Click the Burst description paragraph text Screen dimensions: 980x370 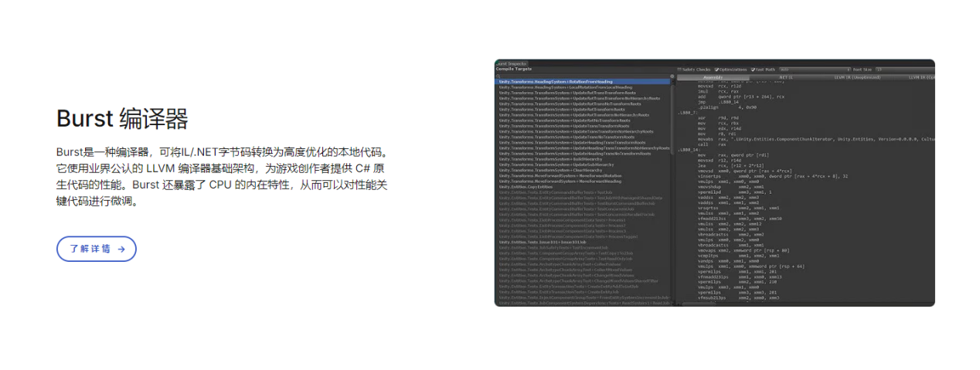[222, 177]
